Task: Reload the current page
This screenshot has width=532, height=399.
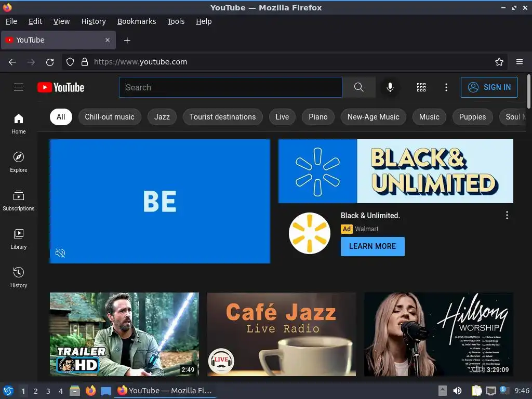Action: 50,62
